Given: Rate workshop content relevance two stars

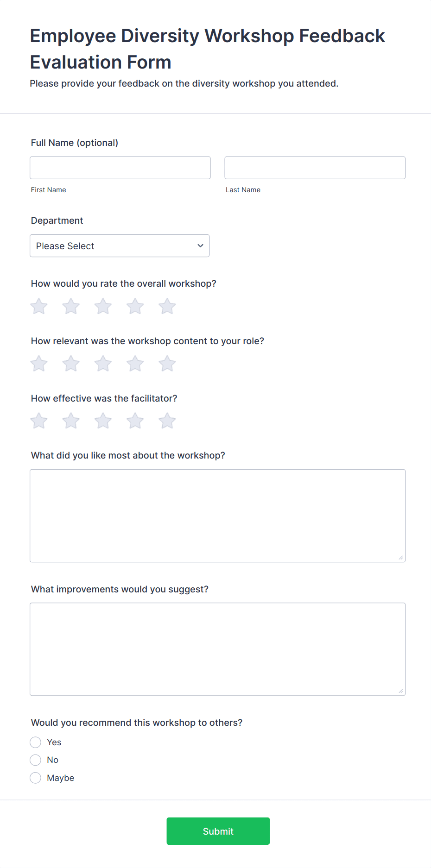Looking at the screenshot, I should (x=70, y=364).
